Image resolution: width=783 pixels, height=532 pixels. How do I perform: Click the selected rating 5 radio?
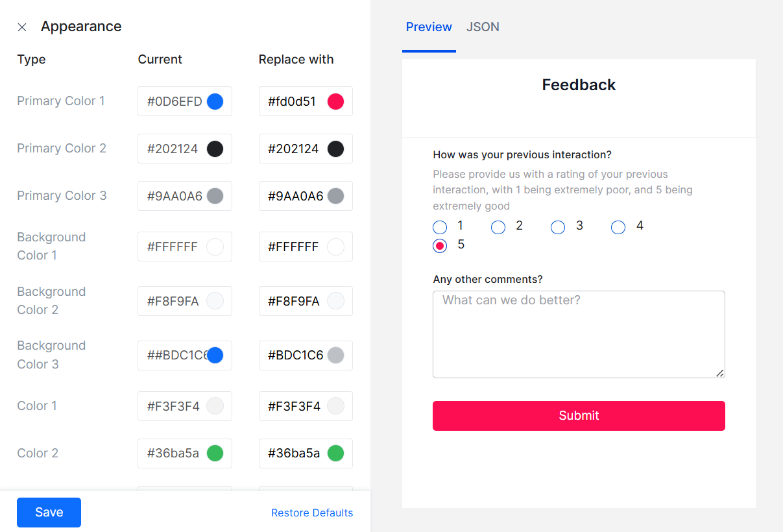pos(440,246)
